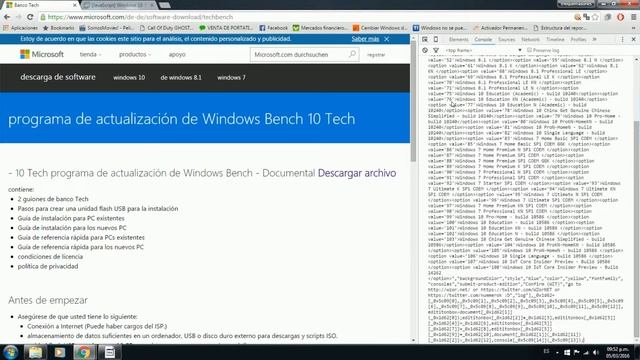The image size is (640, 360).
Task: Open File Explorer from the taskbar
Action: tap(36, 352)
